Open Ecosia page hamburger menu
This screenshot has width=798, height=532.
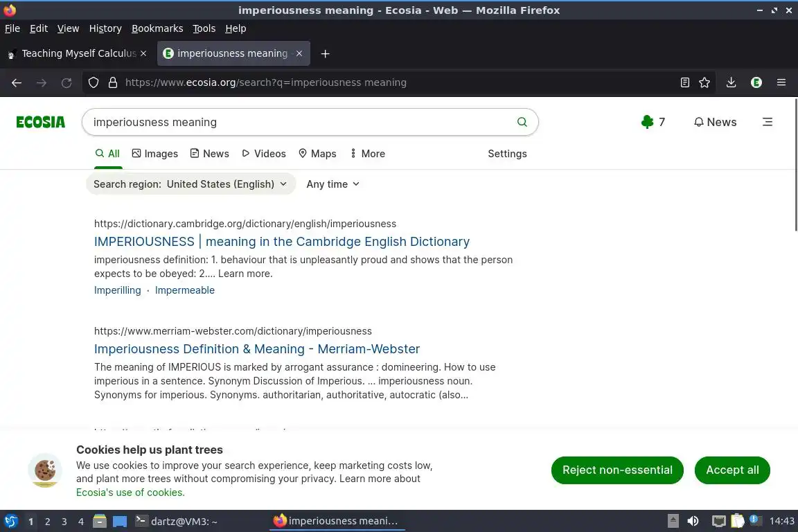tap(768, 122)
